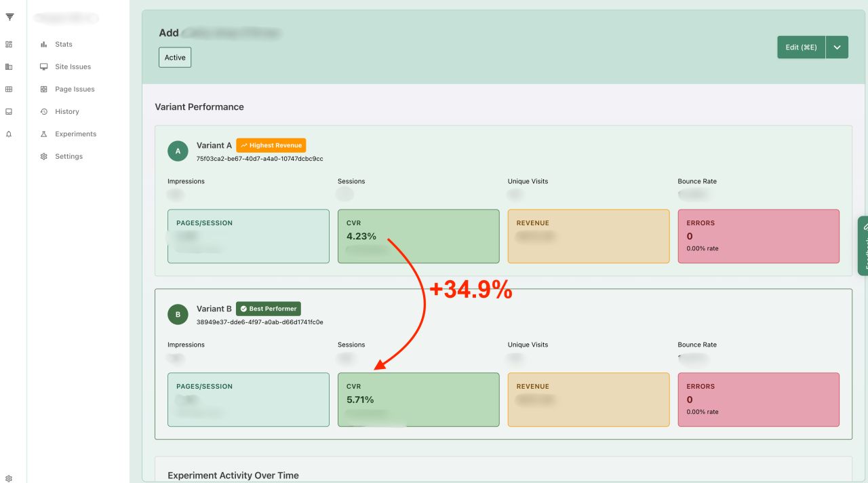Show notifications via the bell icon
The width and height of the screenshot is (868, 483).
(x=9, y=134)
